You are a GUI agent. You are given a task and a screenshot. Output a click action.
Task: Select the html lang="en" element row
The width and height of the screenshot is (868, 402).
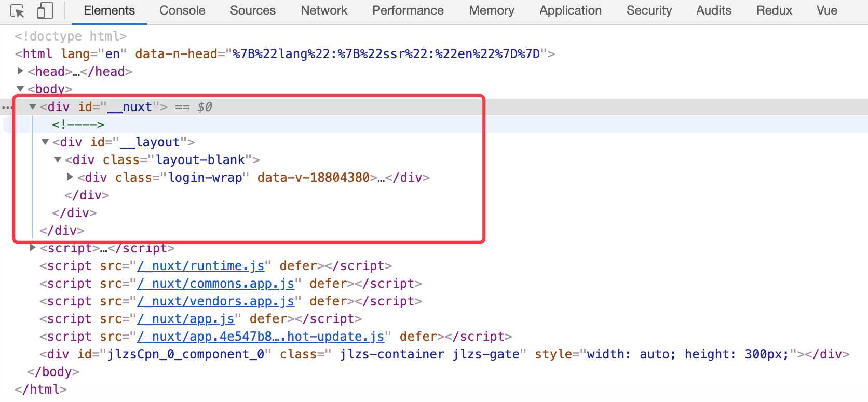[x=285, y=54]
